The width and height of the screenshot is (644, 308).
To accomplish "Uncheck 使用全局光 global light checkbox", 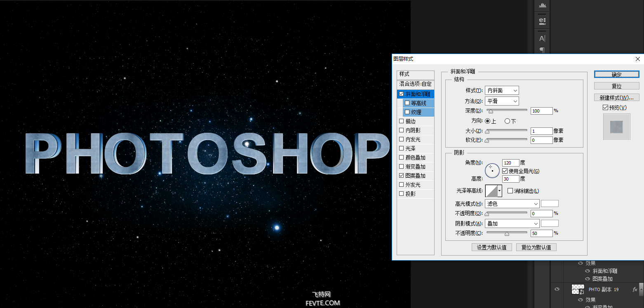I will click(x=505, y=171).
